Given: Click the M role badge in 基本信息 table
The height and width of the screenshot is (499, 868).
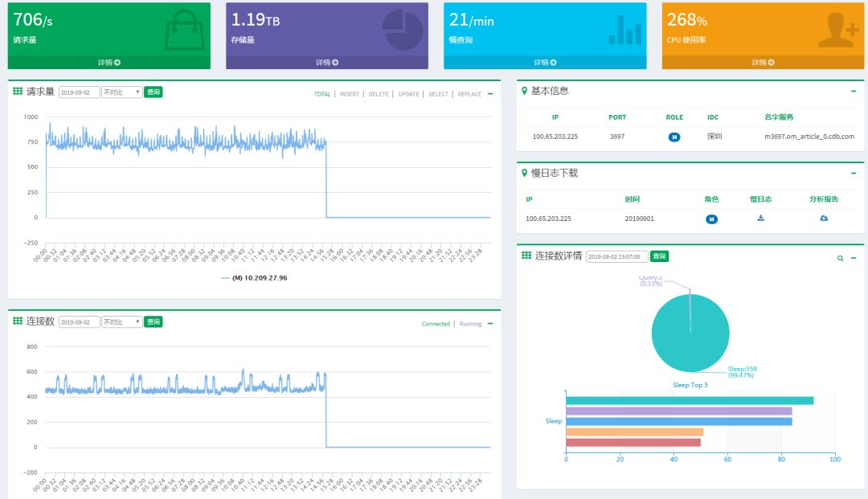Looking at the screenshot, I should pyautogui.click(x=674, y=137).
